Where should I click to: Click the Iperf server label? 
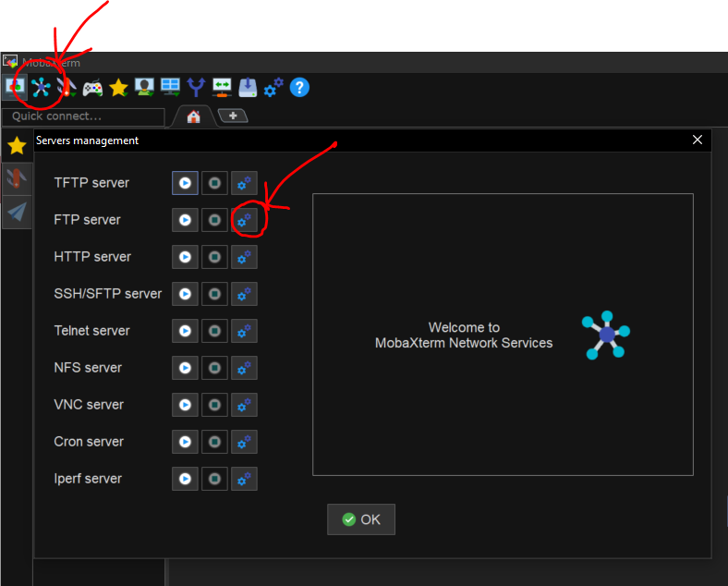[88, 479]
